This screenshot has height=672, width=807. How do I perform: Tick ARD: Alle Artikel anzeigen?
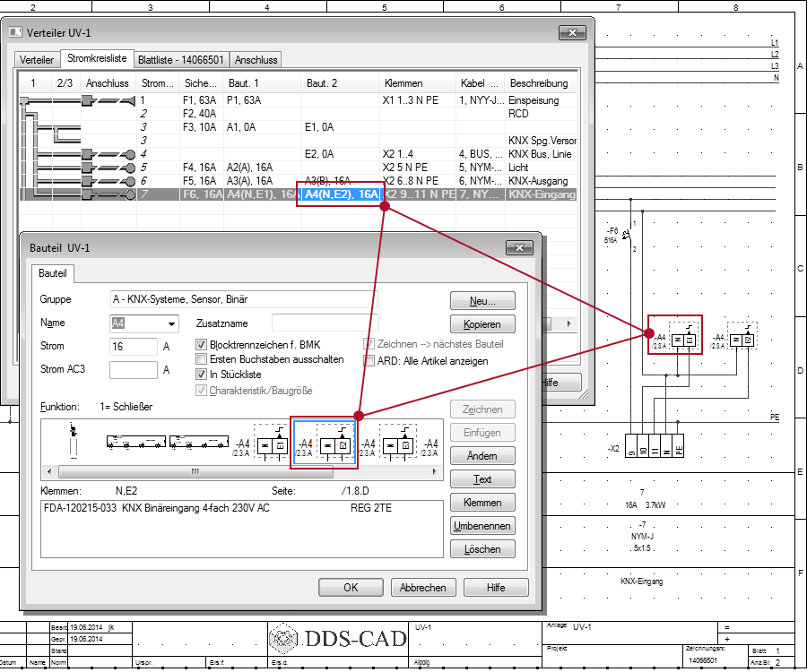369,361
